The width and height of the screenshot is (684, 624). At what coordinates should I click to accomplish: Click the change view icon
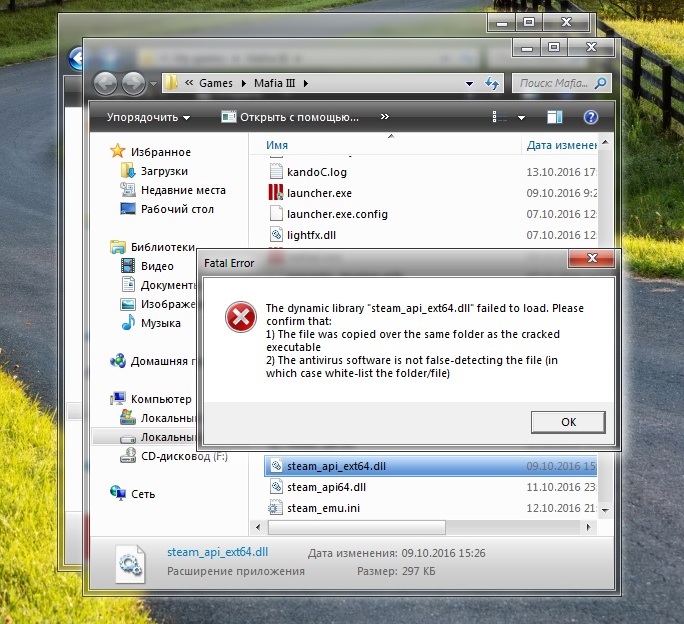(499, 117)
